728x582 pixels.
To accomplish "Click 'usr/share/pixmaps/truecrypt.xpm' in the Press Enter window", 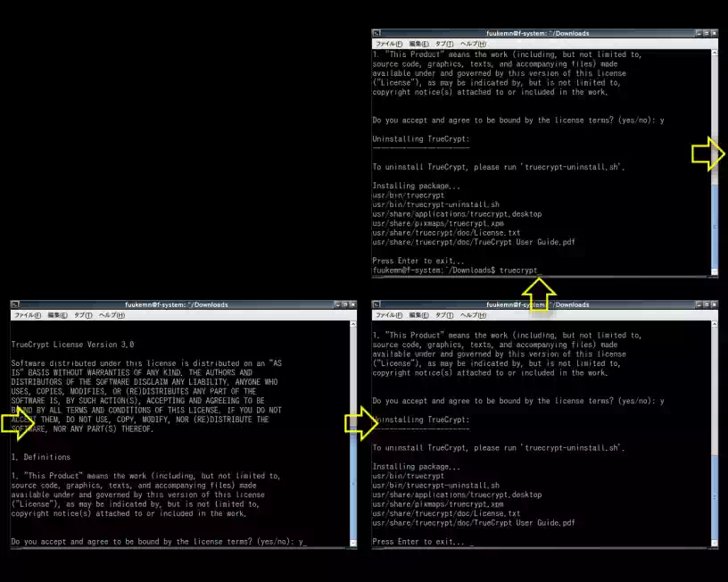I will (x=438, y=504).
